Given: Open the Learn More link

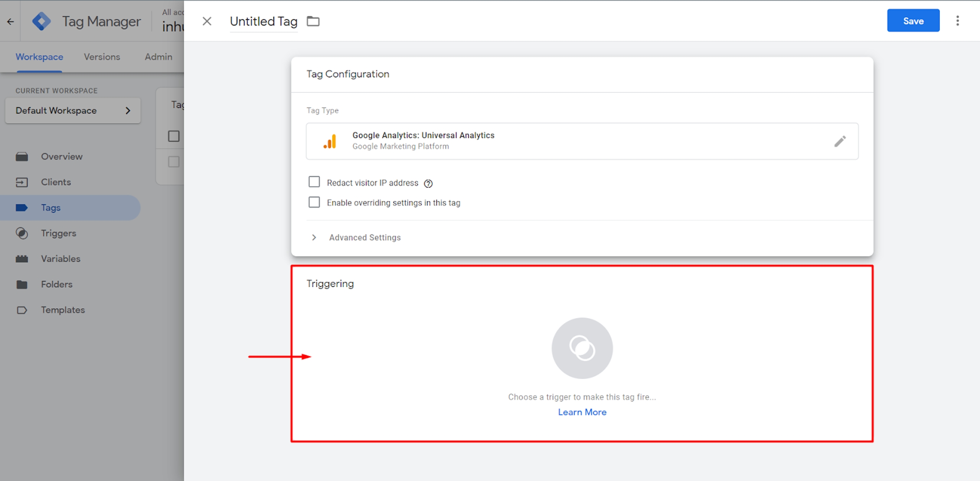Looking at the screenshot, I should click(582, 412).
